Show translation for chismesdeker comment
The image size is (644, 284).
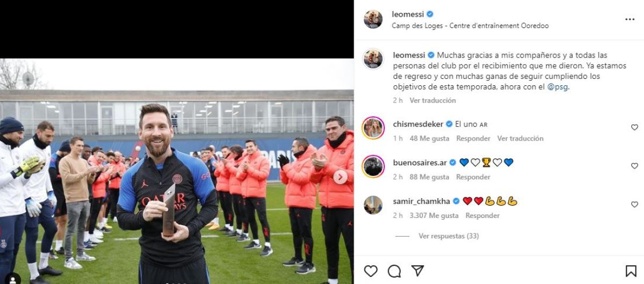[520, 138]
